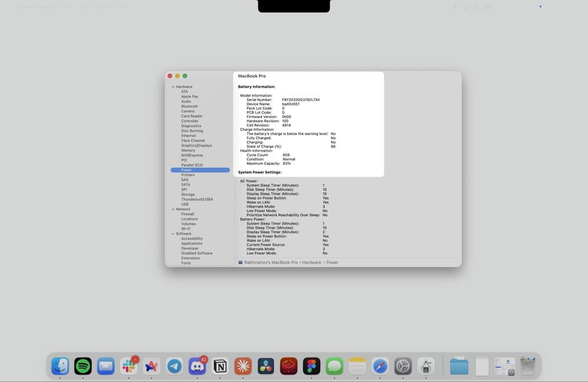Launch Notion from the dock

click(220, 366)
